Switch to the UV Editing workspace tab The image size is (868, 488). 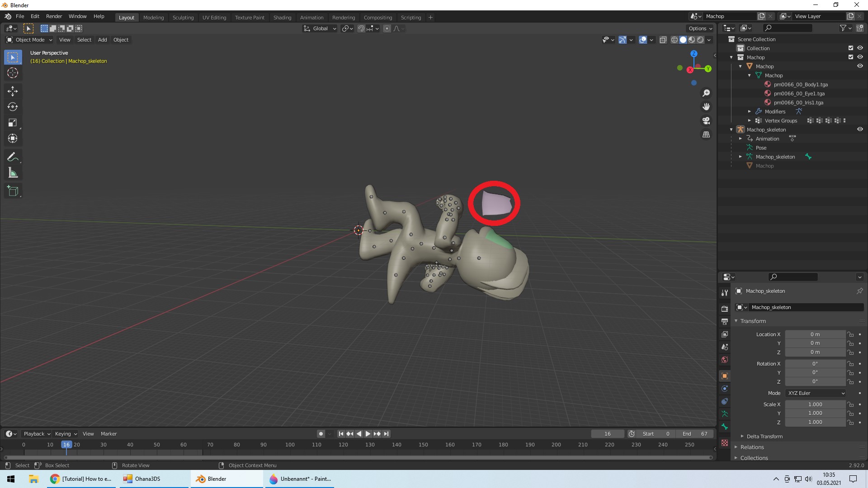coord(214,18)
